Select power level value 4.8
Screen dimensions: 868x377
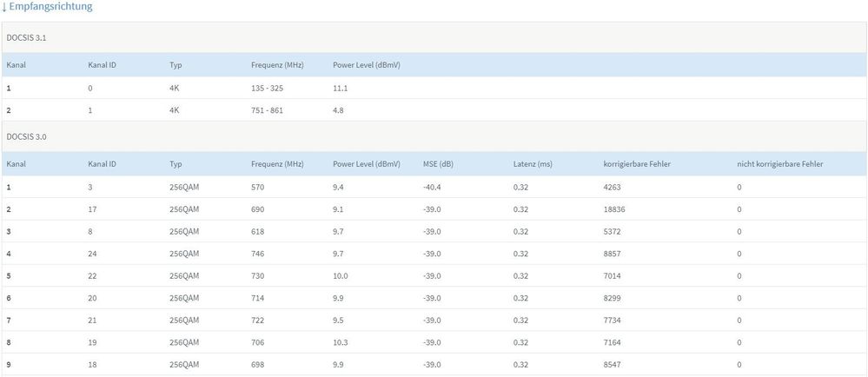[338, 110]
